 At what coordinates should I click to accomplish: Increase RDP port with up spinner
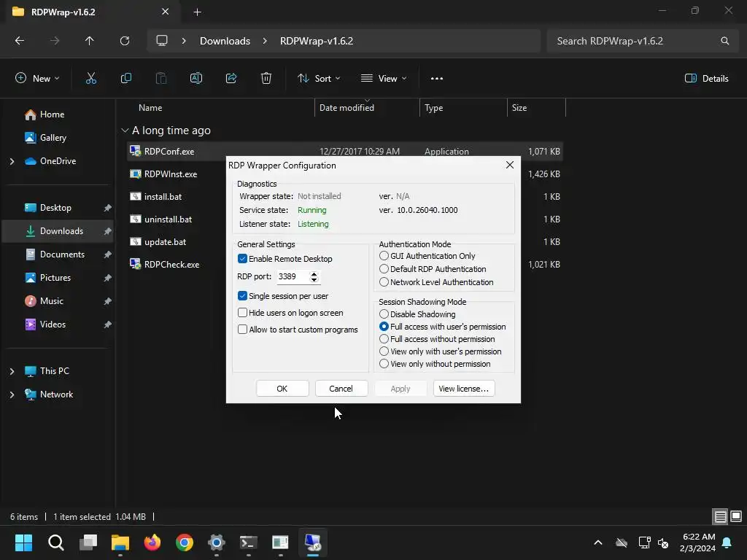tap(314, 273)
